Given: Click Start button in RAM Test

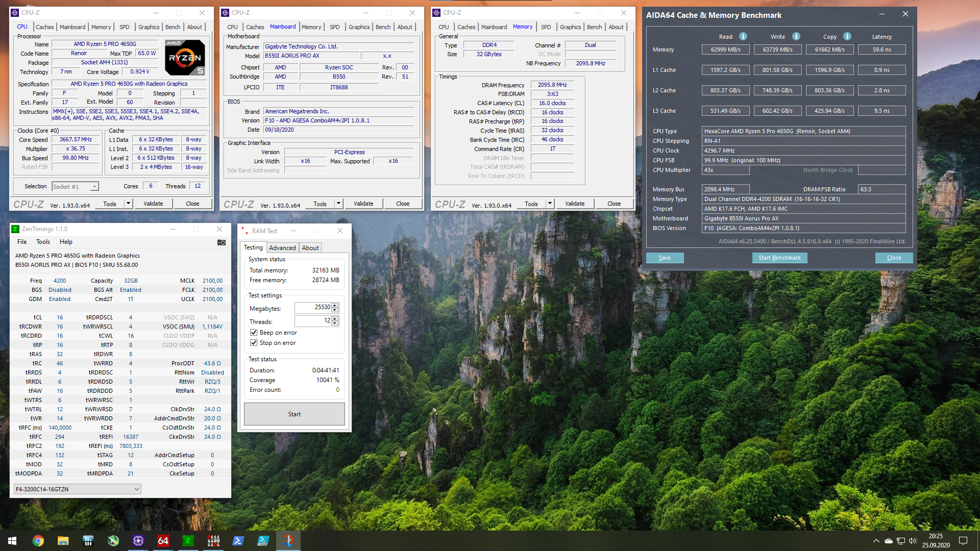Looking at the screenshot, I should (295, 414).
